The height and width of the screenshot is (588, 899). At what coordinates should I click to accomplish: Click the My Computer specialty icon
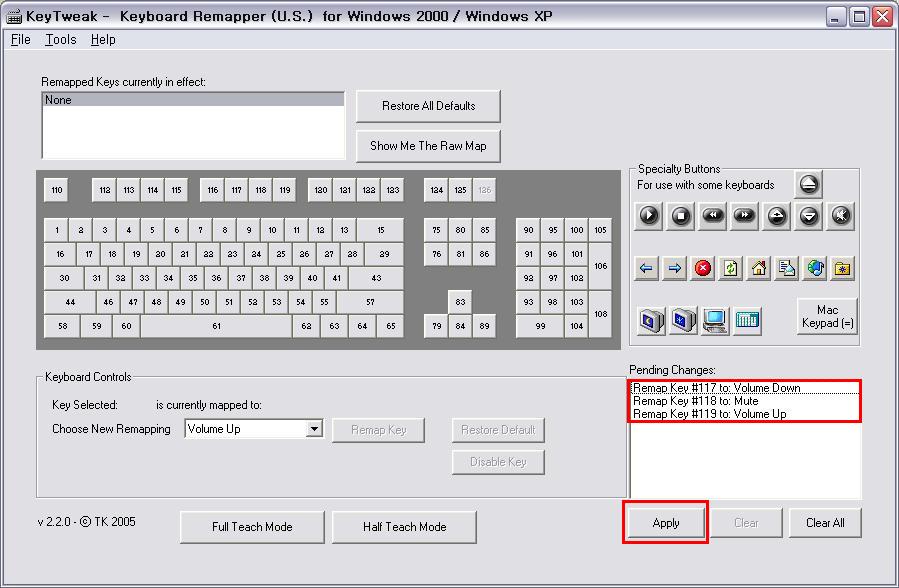[714, 320]
